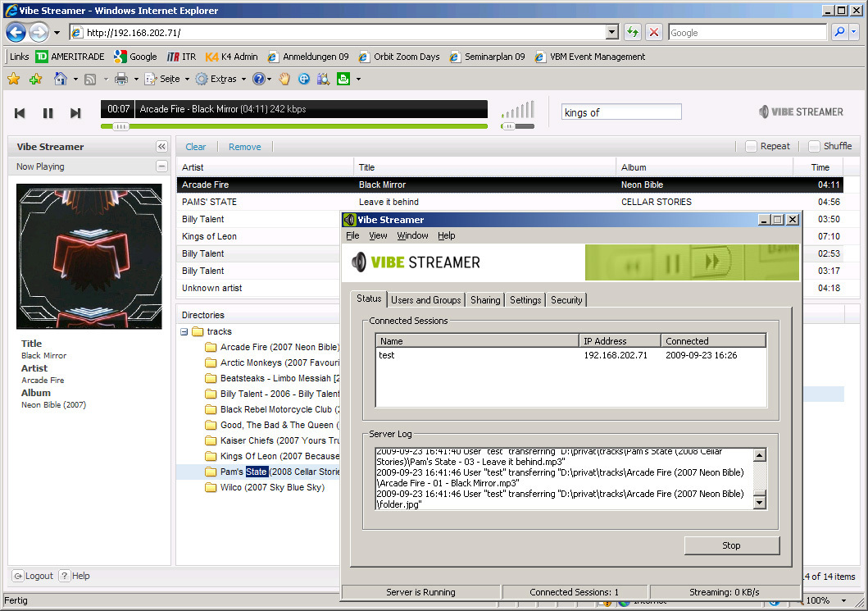Open the Wilco (2007 Sky Blue Sky) folder

[x=265, y=487]
